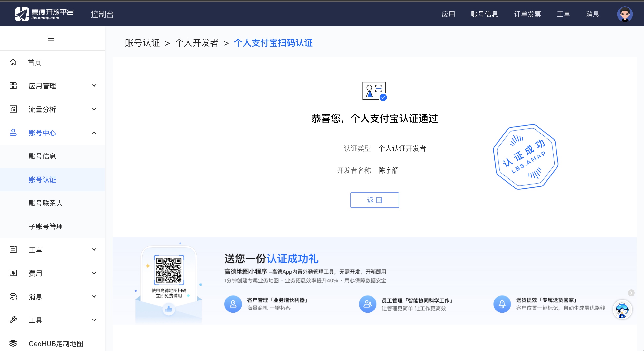Click the yen icon for 费用
The width and height of the screenshot is (644, 351).
[x=13, y=273]
